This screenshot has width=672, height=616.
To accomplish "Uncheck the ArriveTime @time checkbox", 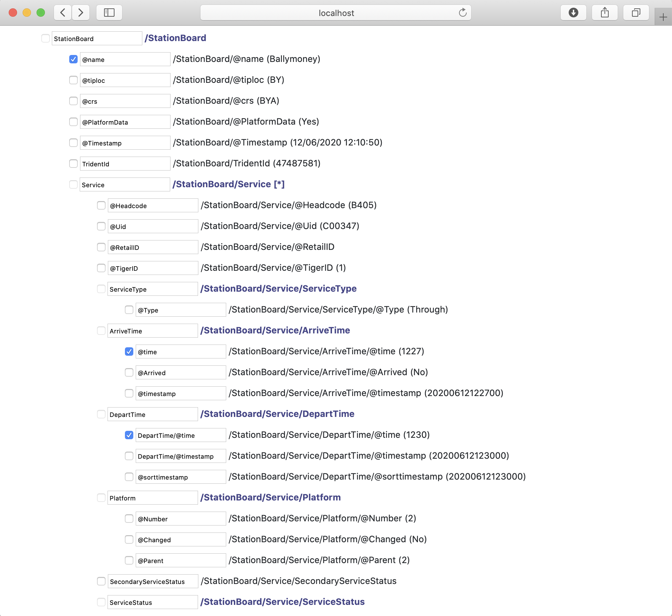I will tap(129, 352).
